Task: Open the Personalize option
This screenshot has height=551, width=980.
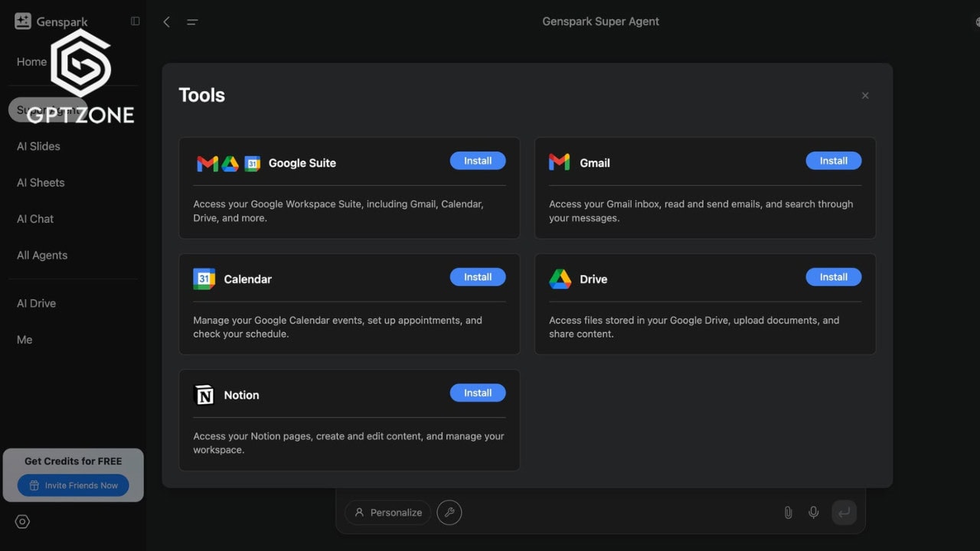Action: [388, 513]
